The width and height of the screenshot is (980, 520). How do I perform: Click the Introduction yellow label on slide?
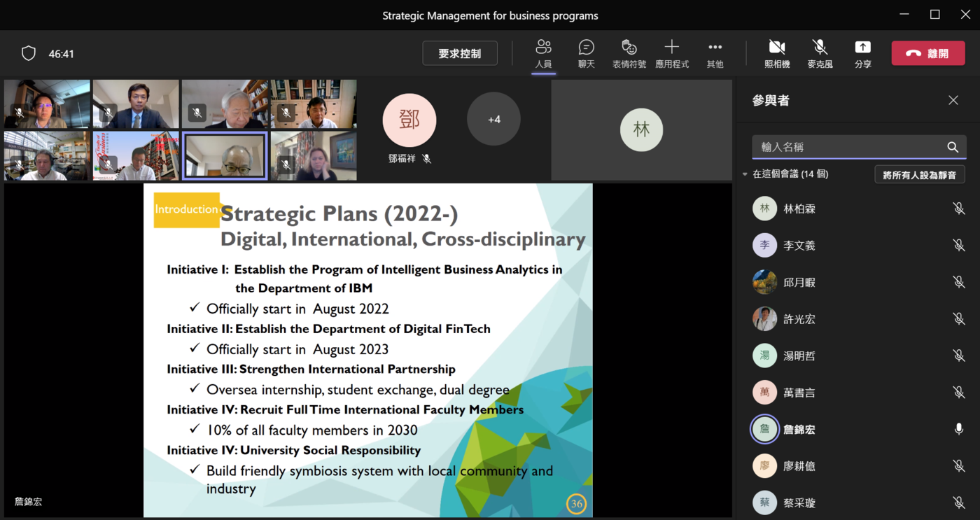(187, 209)
